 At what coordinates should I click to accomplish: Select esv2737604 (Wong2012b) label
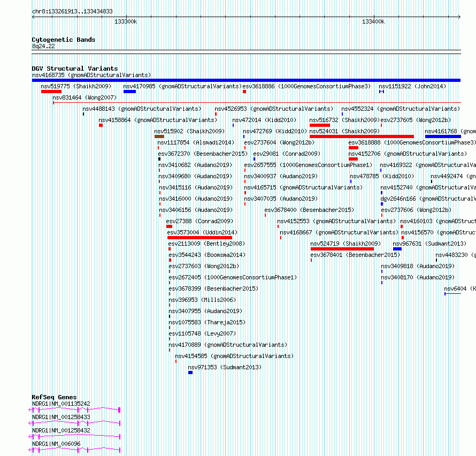pos(279,142)
